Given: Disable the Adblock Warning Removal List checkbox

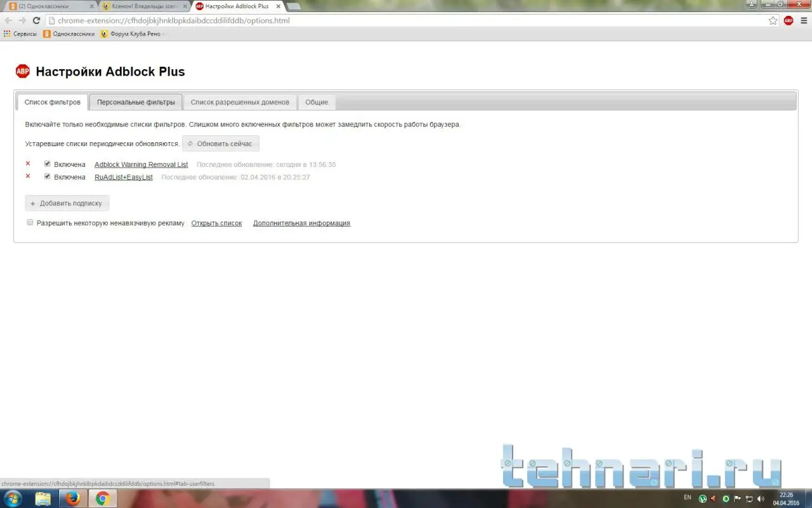Looking at the screenshot, I should 47,164.
